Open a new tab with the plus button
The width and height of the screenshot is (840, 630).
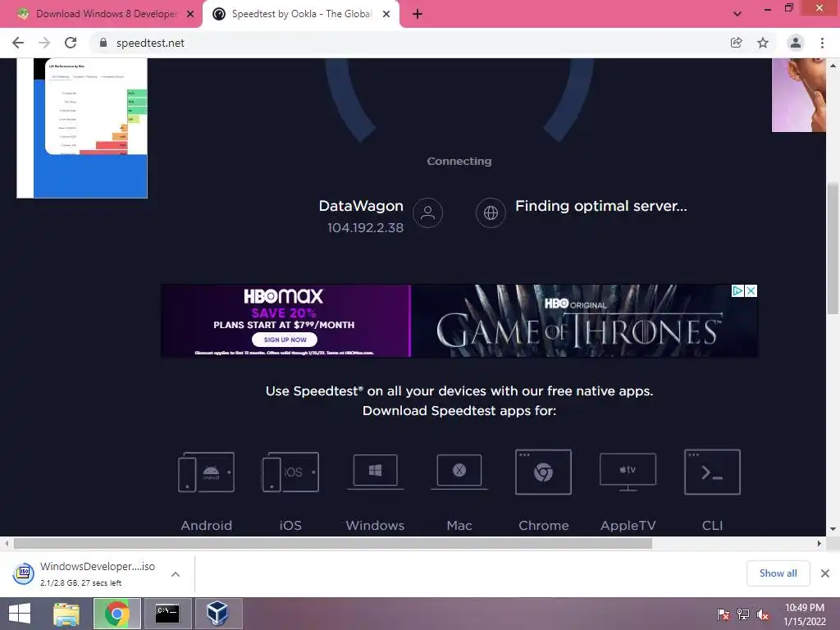pyautogui.click(x=418, y=14)
